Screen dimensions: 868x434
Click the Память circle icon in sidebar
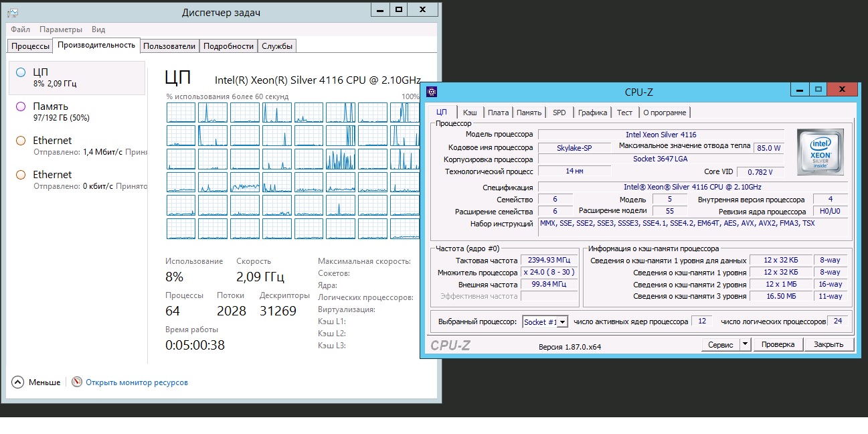(x=21, y=106)
